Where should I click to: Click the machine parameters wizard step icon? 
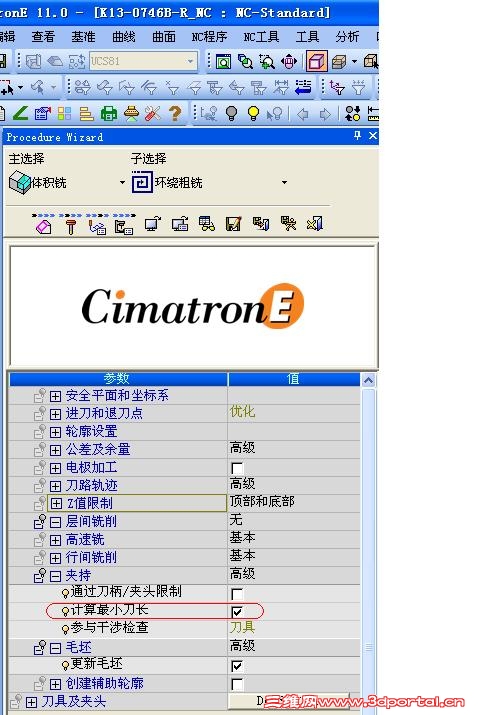coord(124,225)
